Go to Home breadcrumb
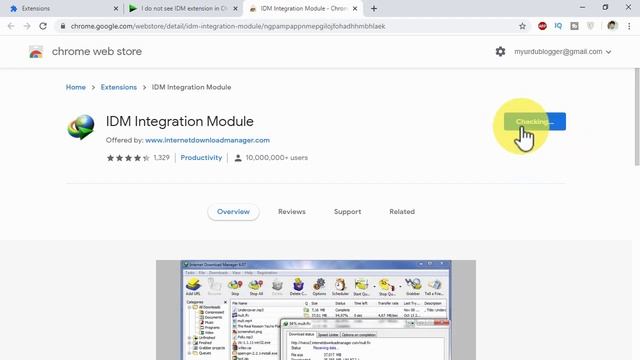 [x=76, y=87]
